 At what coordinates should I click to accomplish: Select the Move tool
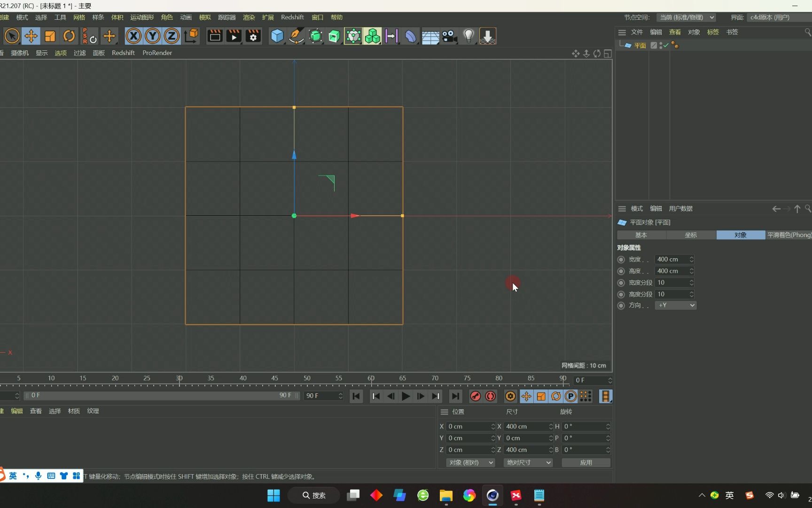(31, 36)
